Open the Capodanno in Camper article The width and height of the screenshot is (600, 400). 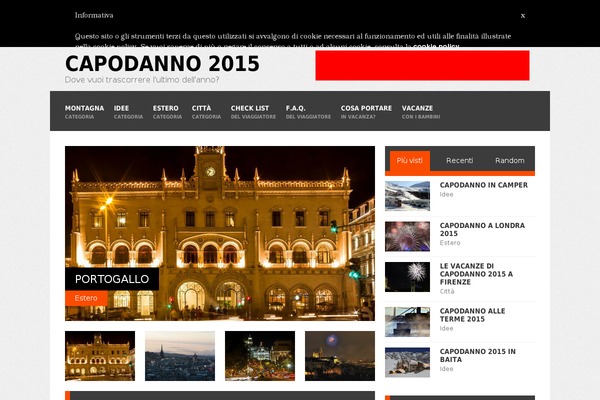(484, 185)
